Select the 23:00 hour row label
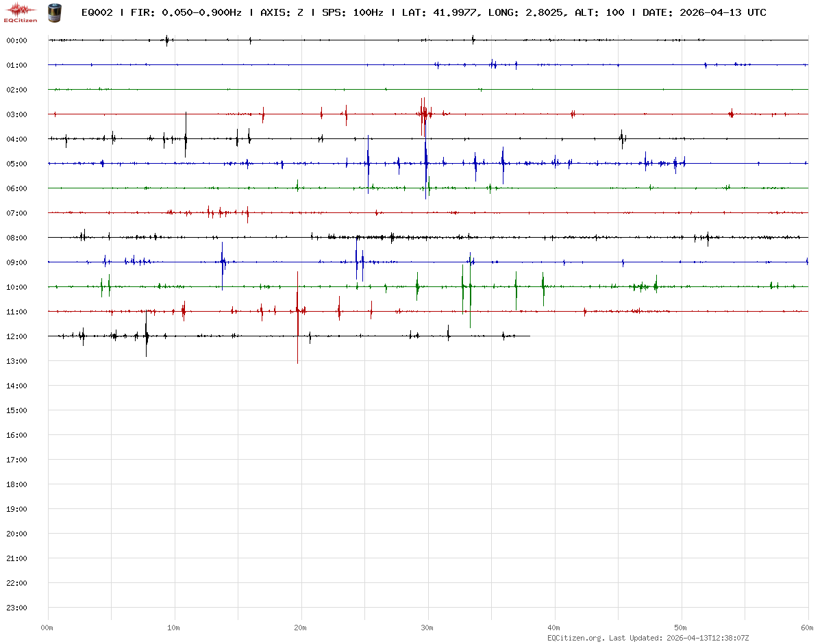The image size is (822, 644). point(16,608)
